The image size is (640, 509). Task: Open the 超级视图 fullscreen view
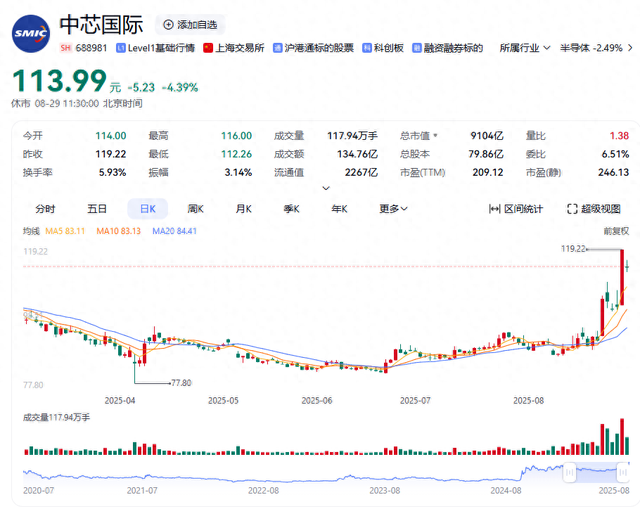click(x=594, y=209)
